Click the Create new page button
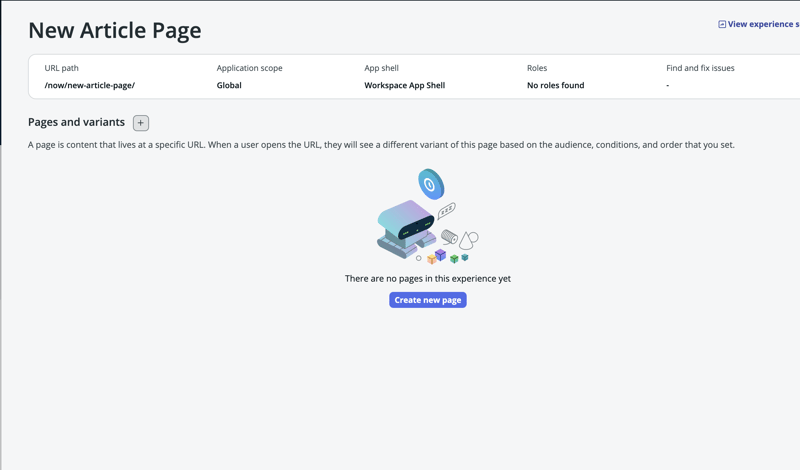 [428, 300]
